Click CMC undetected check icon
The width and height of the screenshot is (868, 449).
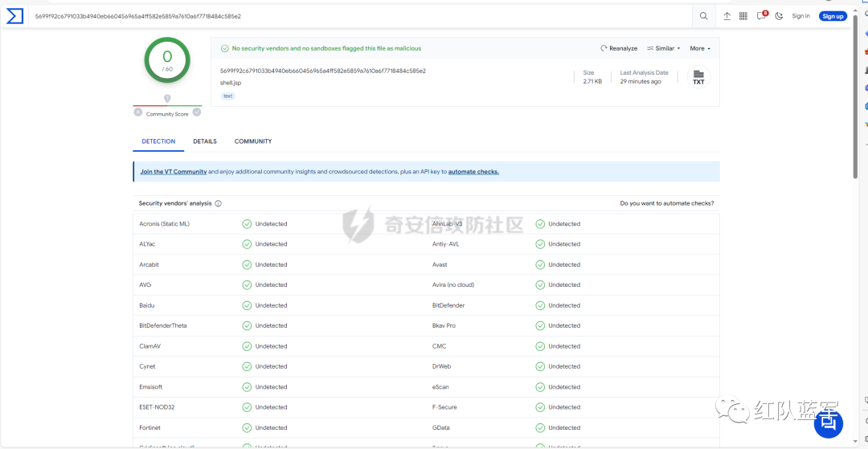pos(540,346)
